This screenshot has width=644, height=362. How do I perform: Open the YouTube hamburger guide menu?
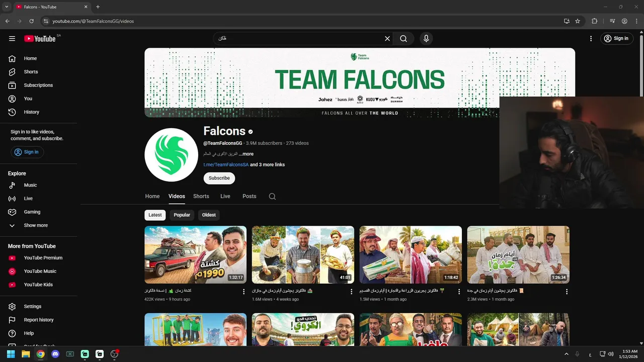click(12, 39)
